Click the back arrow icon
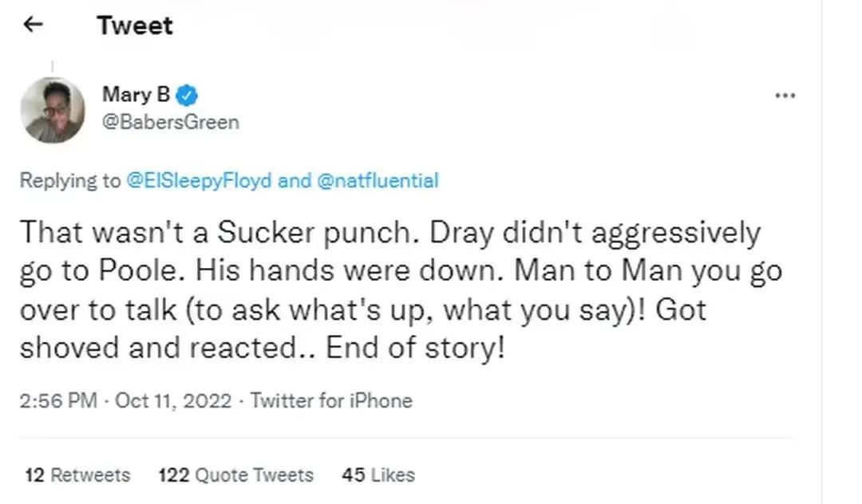The height and width of the screenshot is (504, 862). (33, 25)
